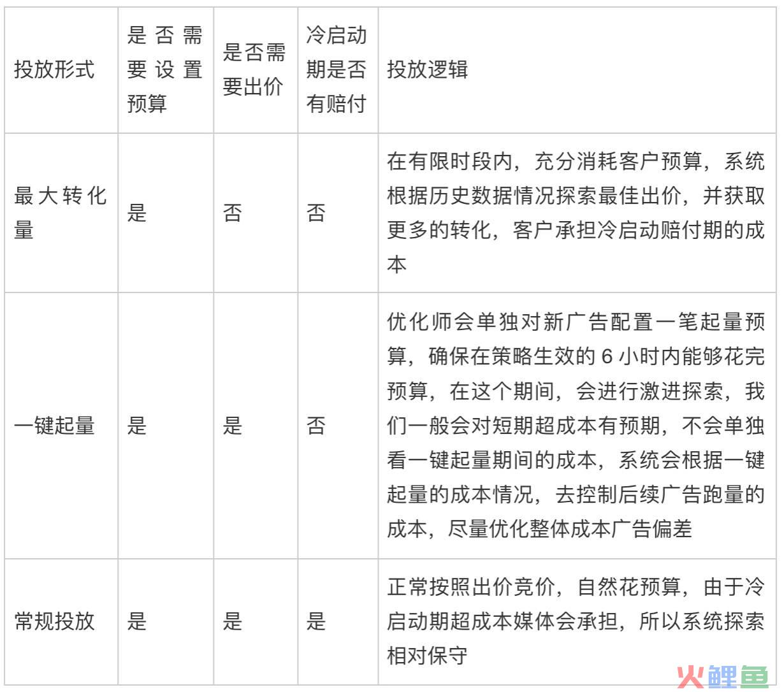Viewport: 784px width, 692px height.
Task: Click bid value 否 in 最大转化量 row
Action: coord(233,213)
